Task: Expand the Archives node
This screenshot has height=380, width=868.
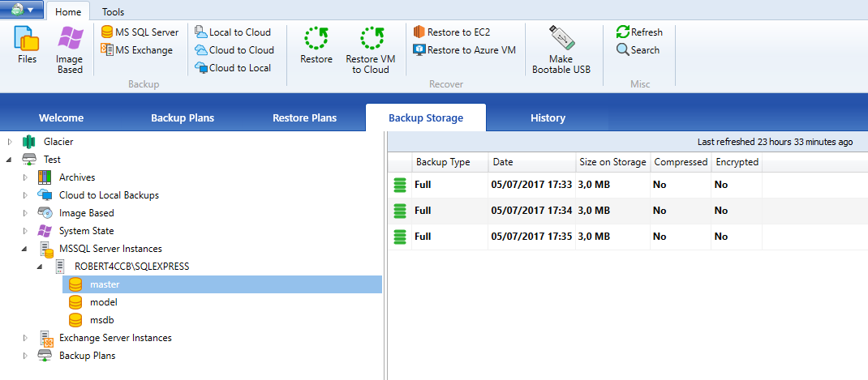Action: click(25, 177)
